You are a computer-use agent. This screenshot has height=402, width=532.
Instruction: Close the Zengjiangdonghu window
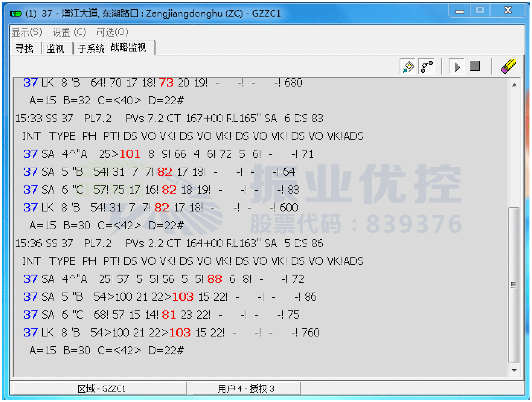[x=508, y=10]
